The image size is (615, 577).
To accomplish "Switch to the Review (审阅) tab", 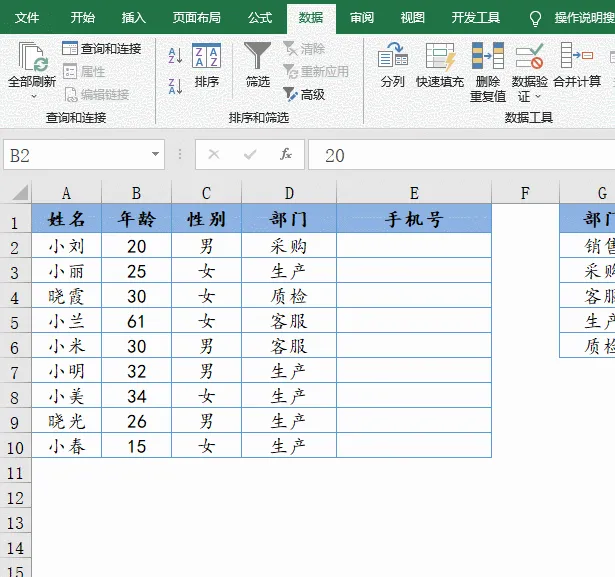I will (x=362, y=18).
